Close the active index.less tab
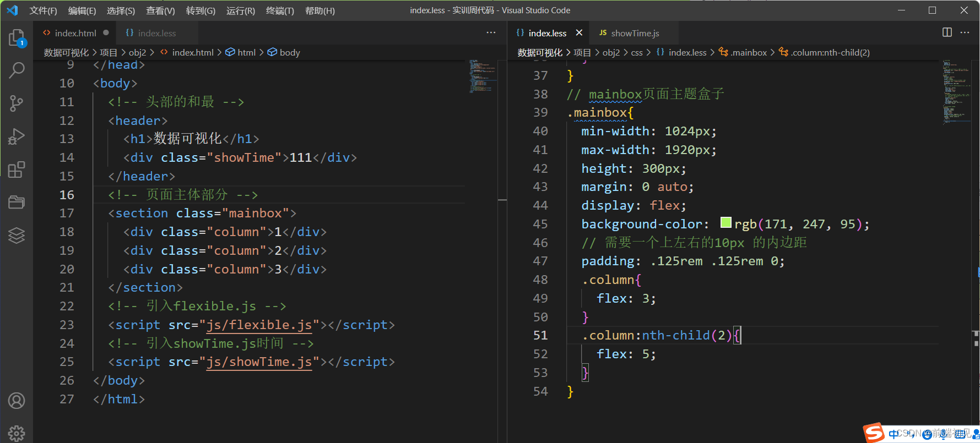980x443 pixels. click(579, 33)
